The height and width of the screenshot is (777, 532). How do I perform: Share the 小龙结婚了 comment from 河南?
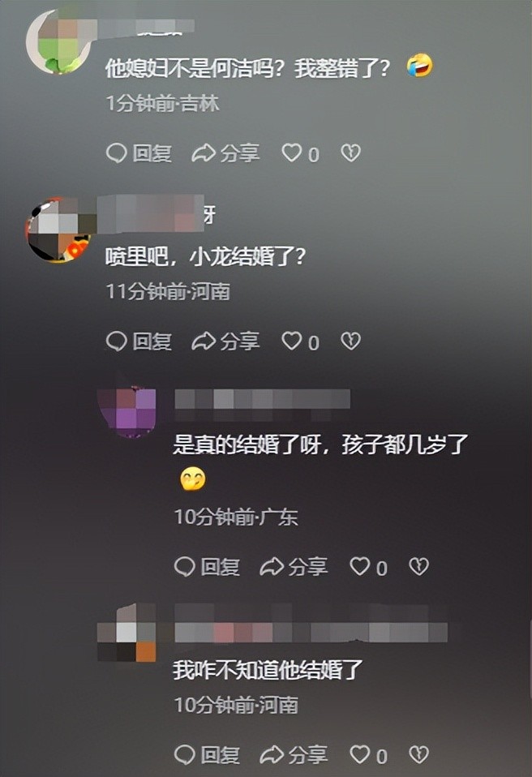[x=226, y=341]
